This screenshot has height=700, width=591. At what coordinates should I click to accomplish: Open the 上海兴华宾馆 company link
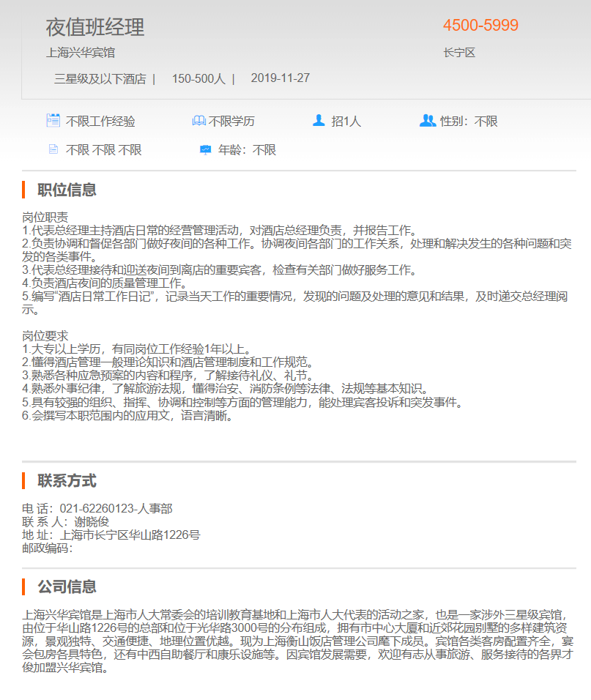click(x=80, y=53)
